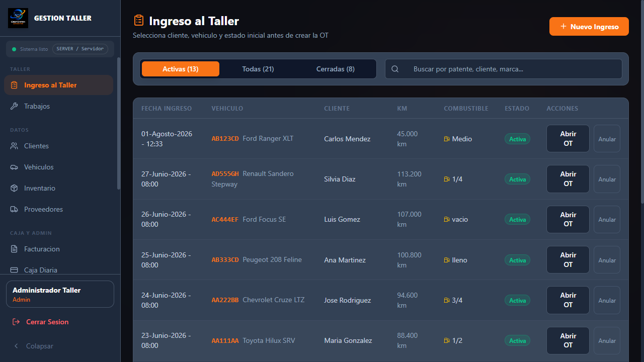Click the Gestion Taller logo image
This screenshot has width=644, height=362.
[18, 18]
